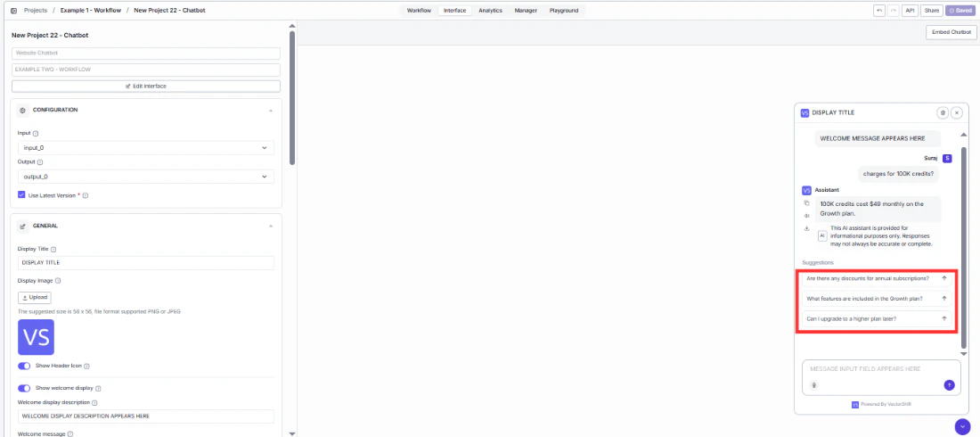Click the info icon beside Show Header Icon
The image size is (980, 437).
point(87,367)
